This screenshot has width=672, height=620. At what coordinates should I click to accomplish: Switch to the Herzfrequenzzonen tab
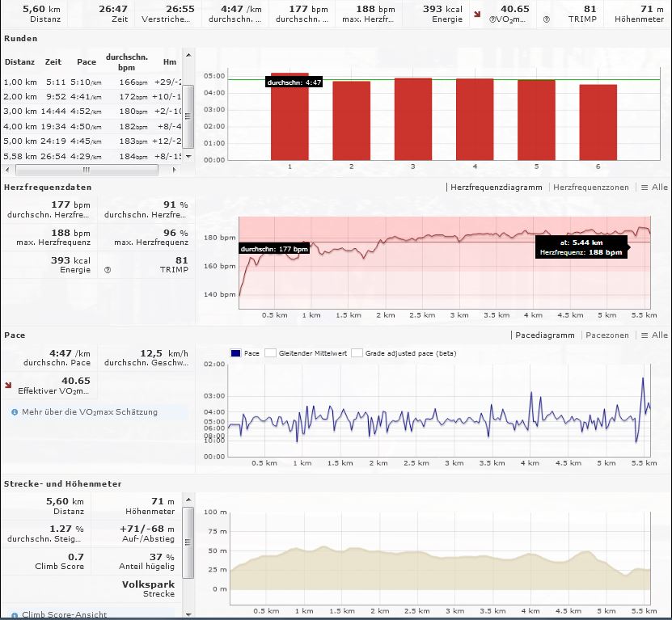click(x=592, y=188)
